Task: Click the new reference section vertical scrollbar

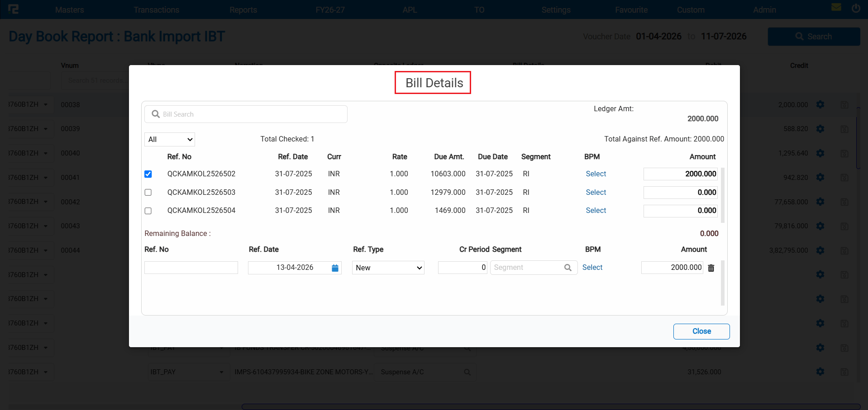Action: pos(723,283)
